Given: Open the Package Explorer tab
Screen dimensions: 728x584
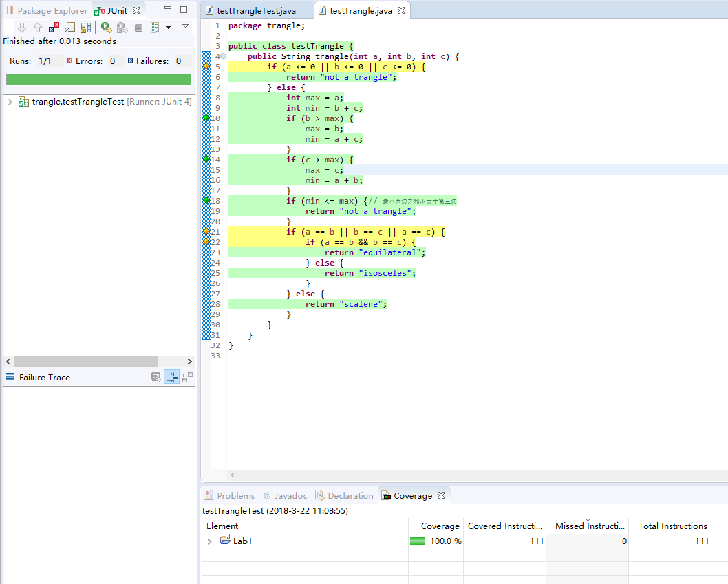Looking at the screenshot, I should point(47,11).
